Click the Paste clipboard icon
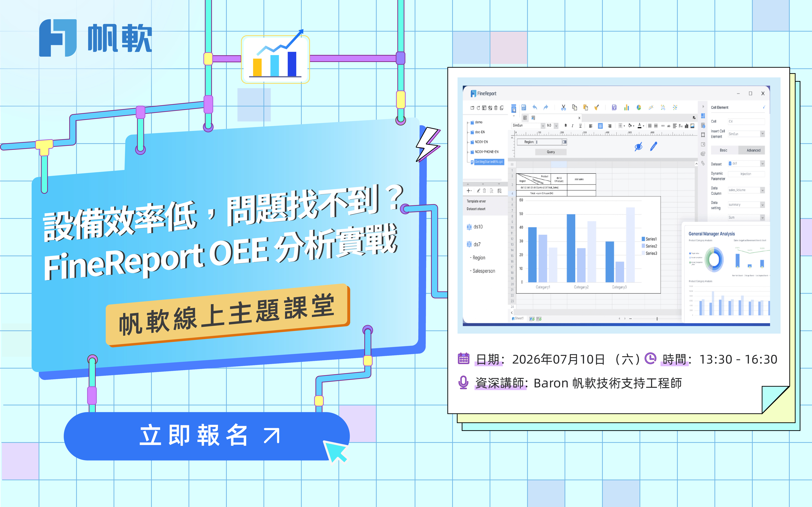 (x=586, y=107)
